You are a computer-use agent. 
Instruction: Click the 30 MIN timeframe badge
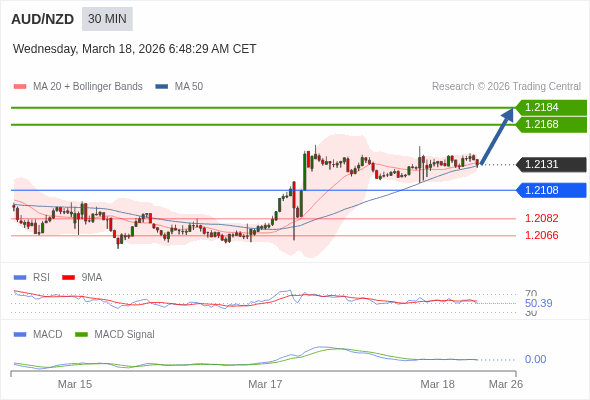point(107,19)
